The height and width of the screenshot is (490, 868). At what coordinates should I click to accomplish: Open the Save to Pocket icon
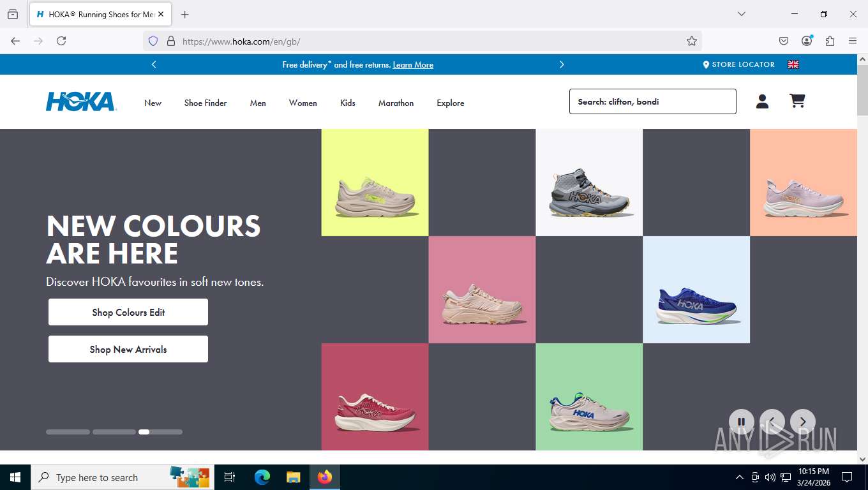point(784,41)
